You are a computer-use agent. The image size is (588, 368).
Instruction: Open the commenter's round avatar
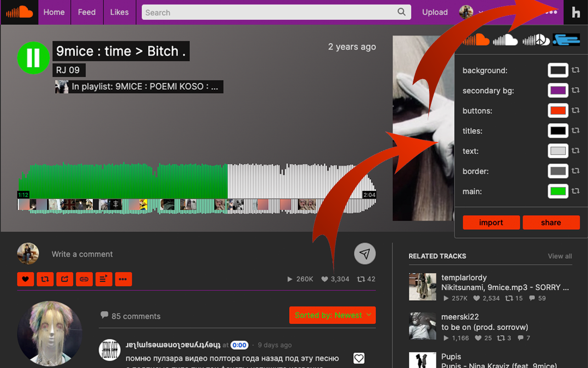(110, 350)
